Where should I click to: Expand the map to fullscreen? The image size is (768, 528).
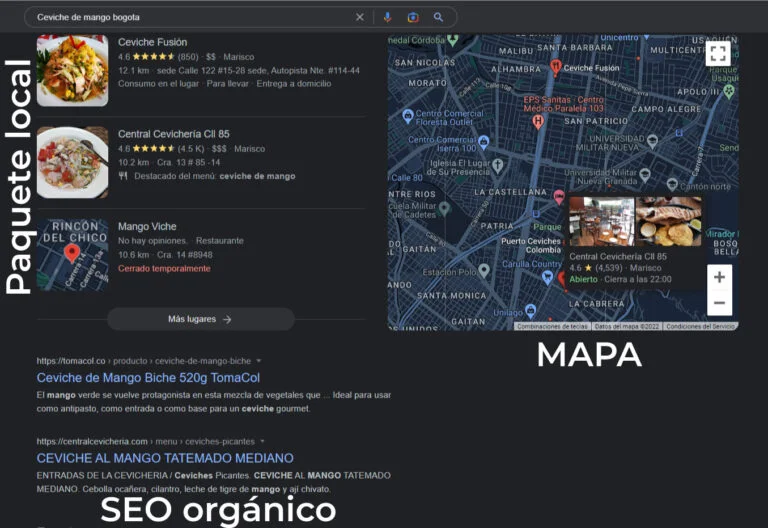(717, 54)
